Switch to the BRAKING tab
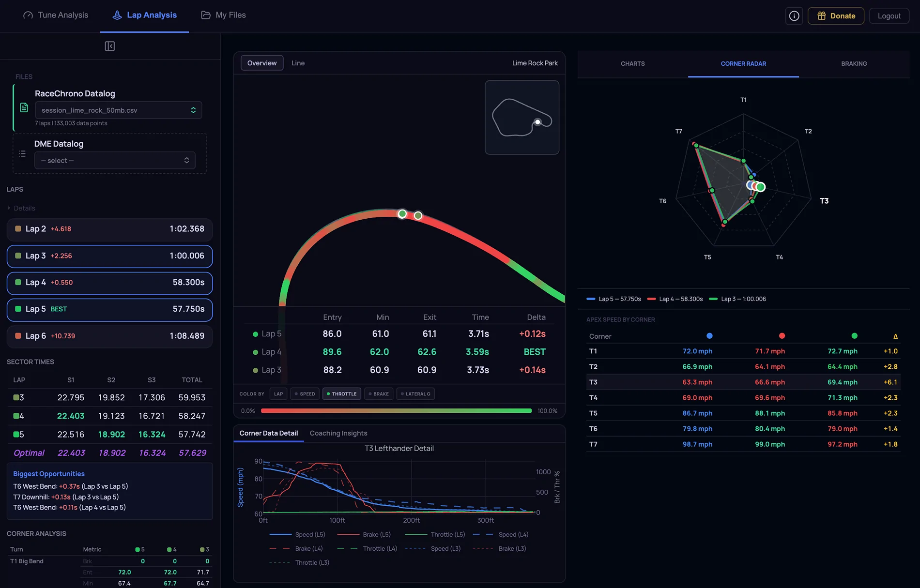 (x=854, y=64)
